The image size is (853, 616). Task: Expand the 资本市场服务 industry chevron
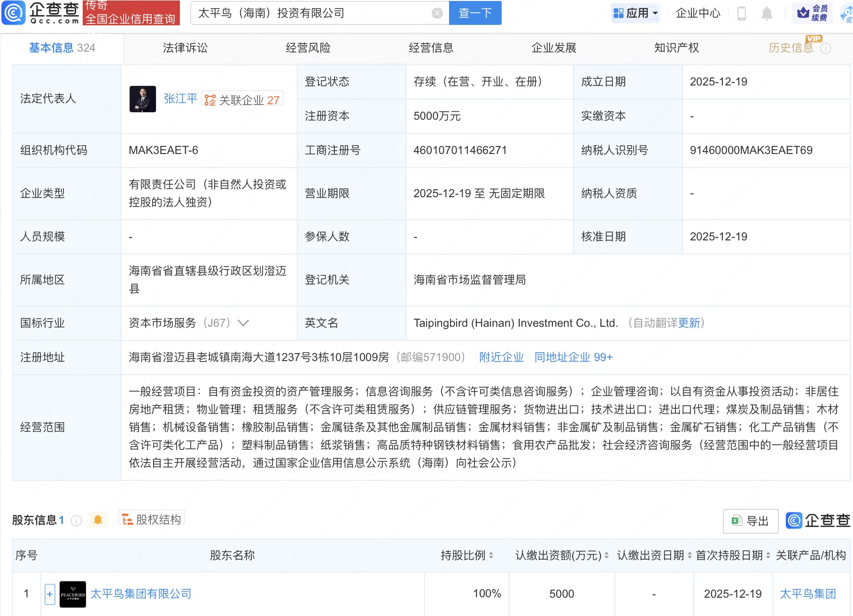tap(243, 323)
